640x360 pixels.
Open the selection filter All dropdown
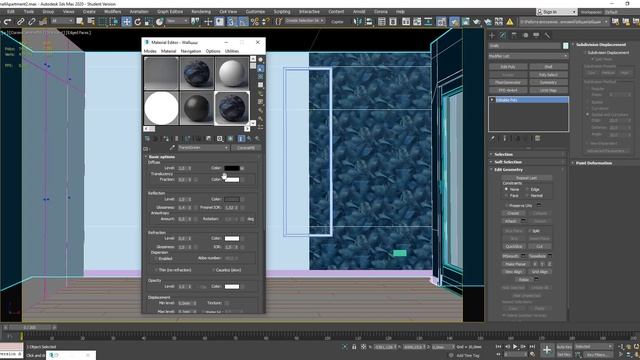coord(62,21)
